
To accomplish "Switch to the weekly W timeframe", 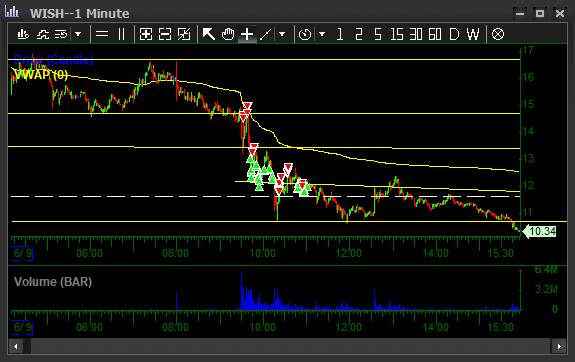I will 473,34.
